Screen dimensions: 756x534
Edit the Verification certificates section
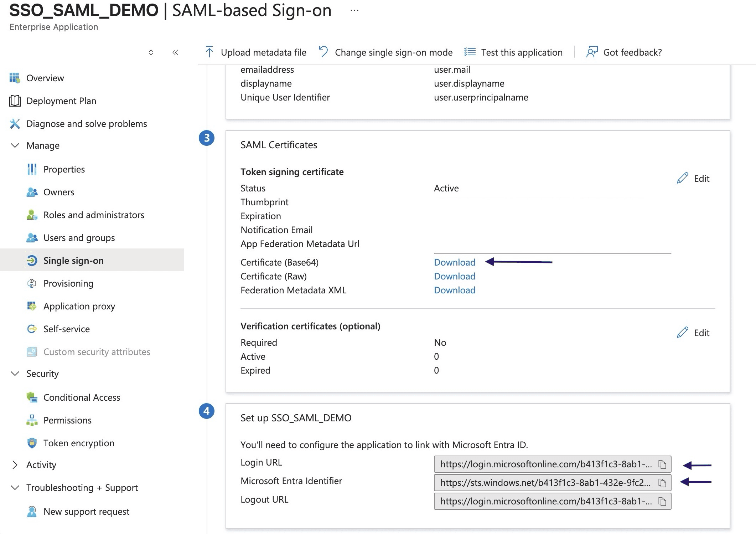coord(693,333)
